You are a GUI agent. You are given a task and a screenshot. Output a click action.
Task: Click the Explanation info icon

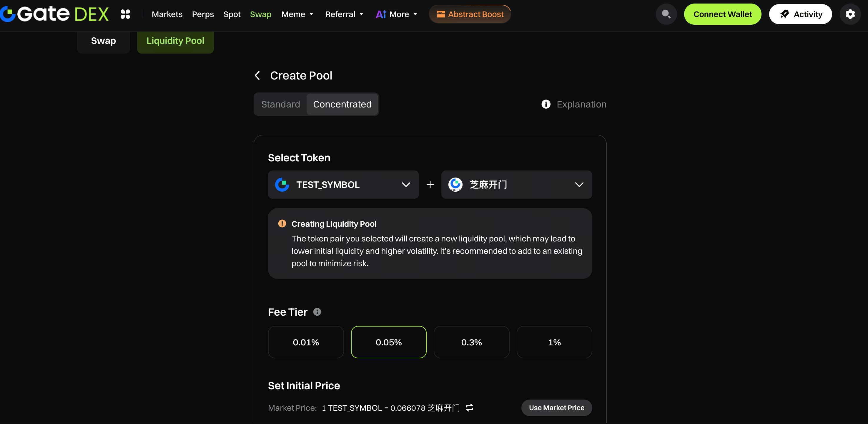pos(546,104)
